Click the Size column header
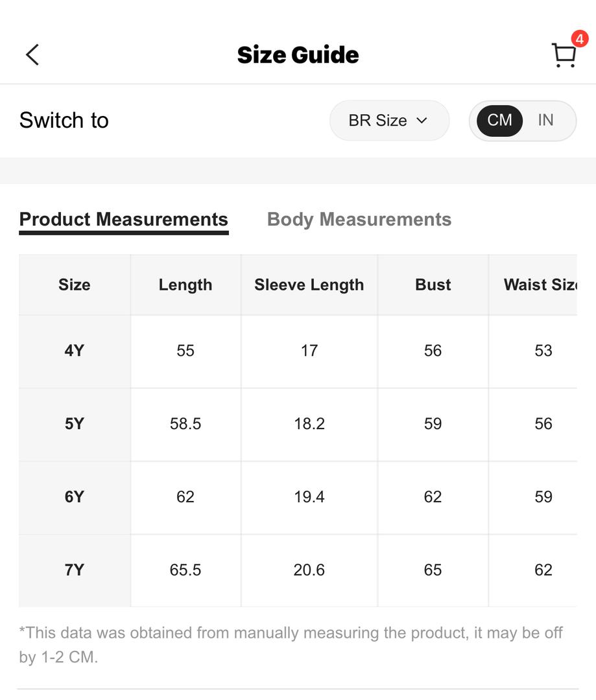 (x=75, y=285)
